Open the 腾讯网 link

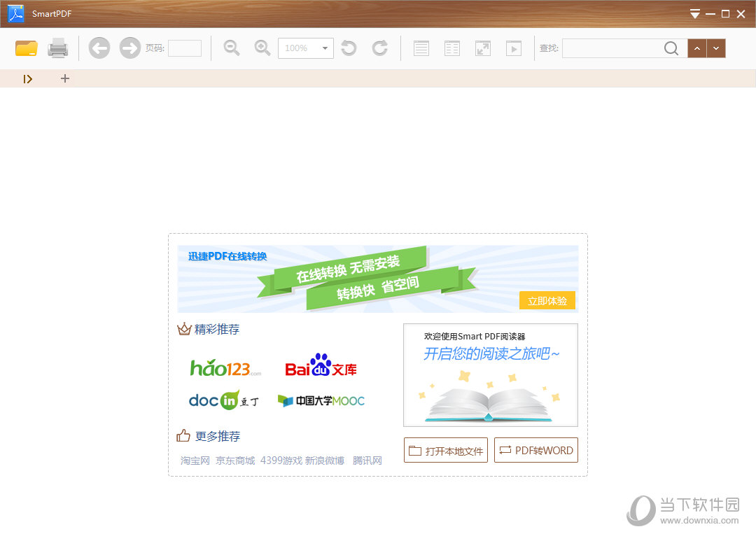(367, 461)
